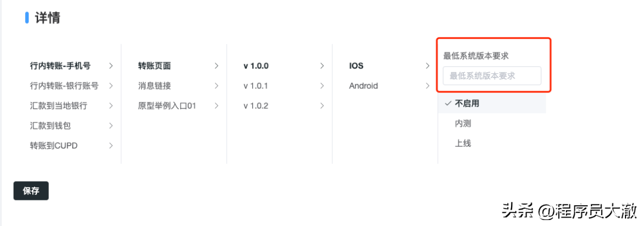Click the chevron next to 原型举例入口01
The image size is (644, 226).
click(x=216, y=106)
